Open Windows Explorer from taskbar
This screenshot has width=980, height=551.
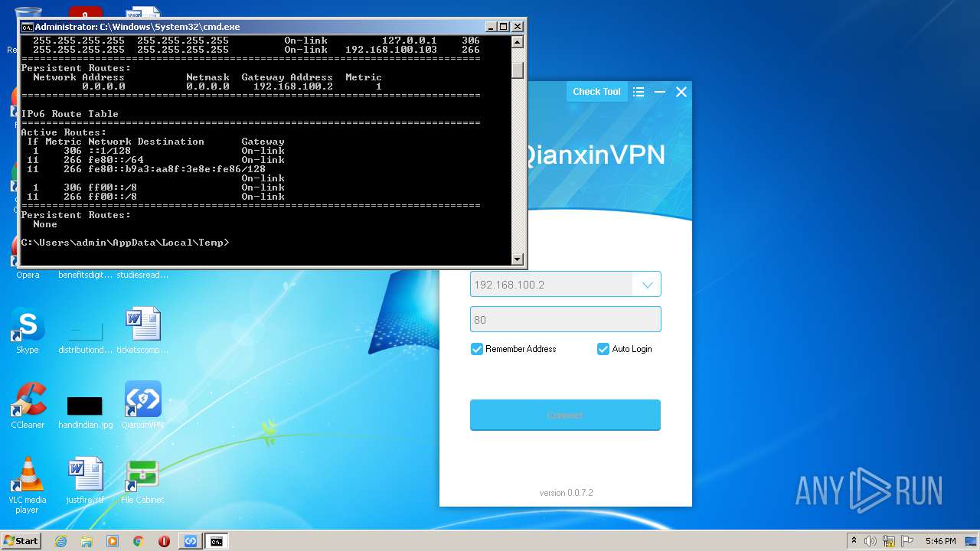point(87,541)
